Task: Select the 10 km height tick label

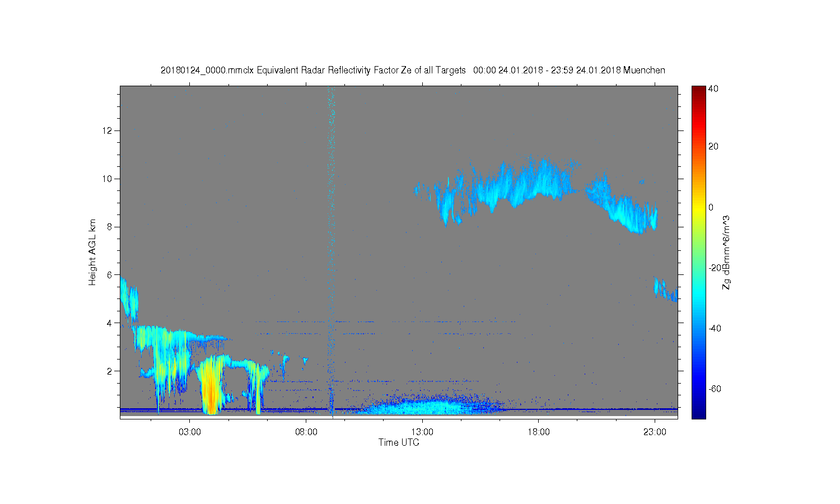Action: [108, 179]
